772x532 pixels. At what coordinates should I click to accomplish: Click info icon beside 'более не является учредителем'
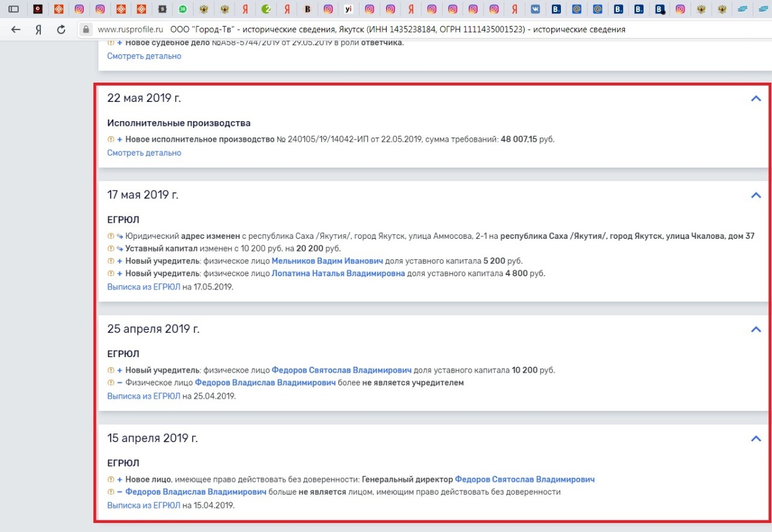[110, 383]
